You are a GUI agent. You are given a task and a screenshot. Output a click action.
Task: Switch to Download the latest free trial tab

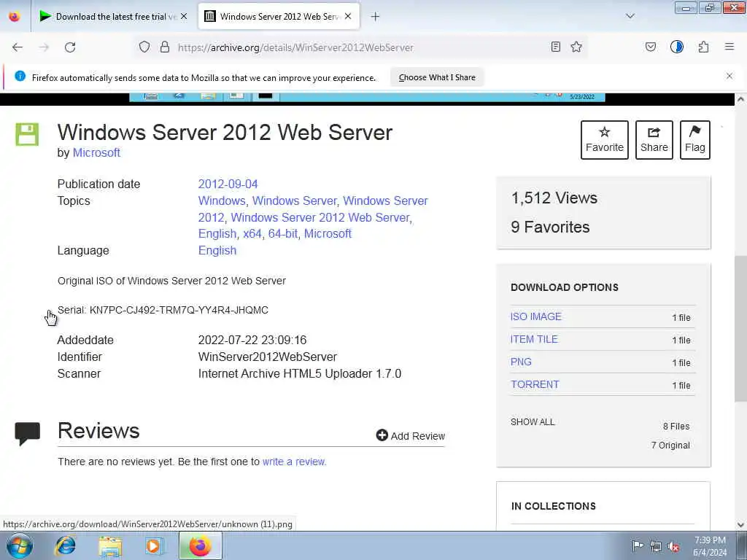click(112, 17)
